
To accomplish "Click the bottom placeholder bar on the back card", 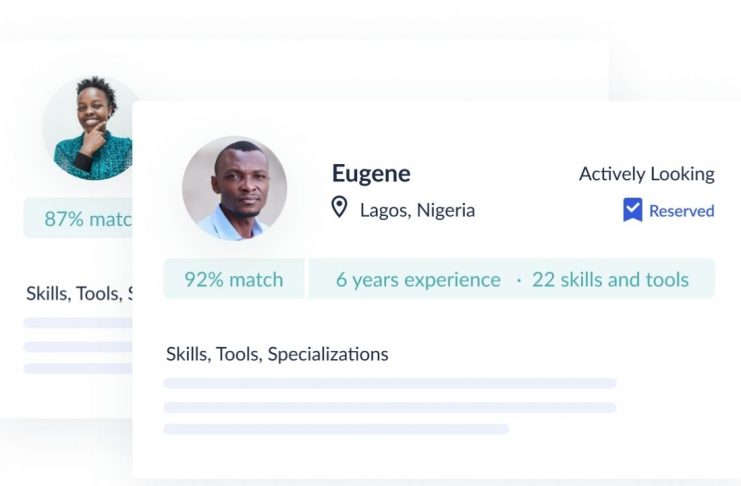I will click(x=78, y=368).
